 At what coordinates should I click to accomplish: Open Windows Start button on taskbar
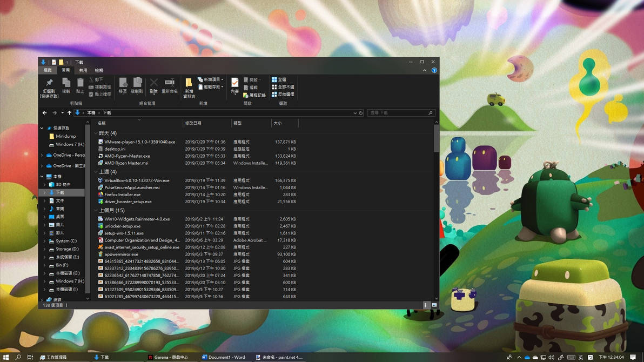(6, 357)
